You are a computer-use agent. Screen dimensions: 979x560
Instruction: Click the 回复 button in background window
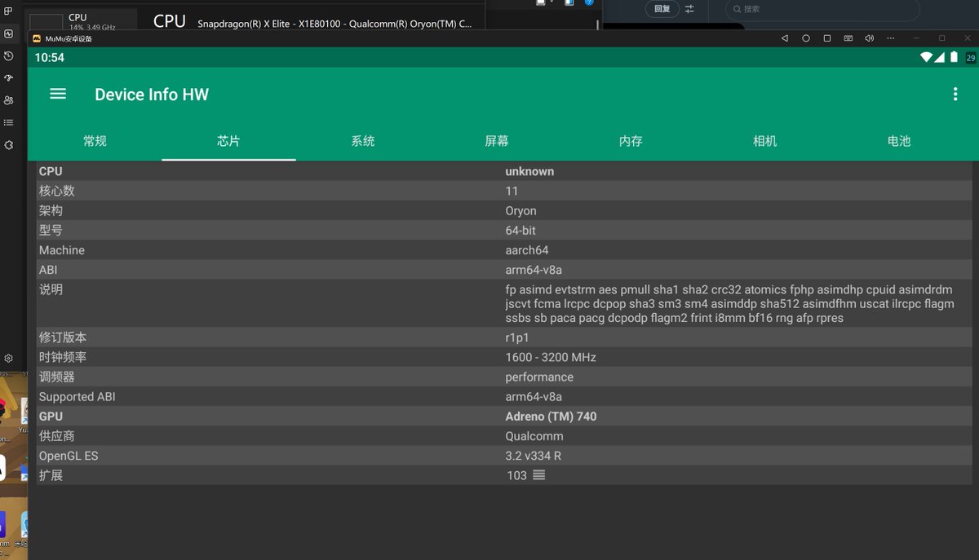tap(662, 9)
